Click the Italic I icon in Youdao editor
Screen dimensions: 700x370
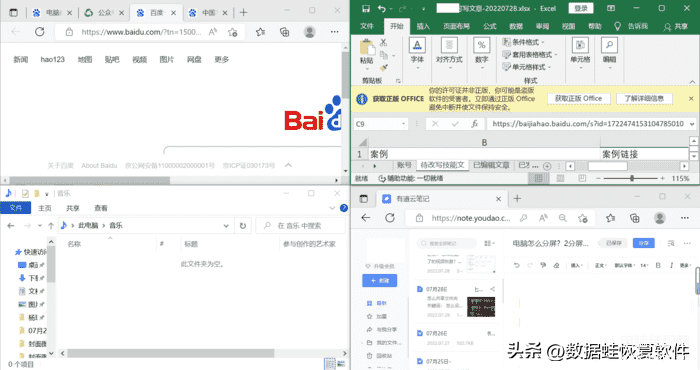click(671, 265)
